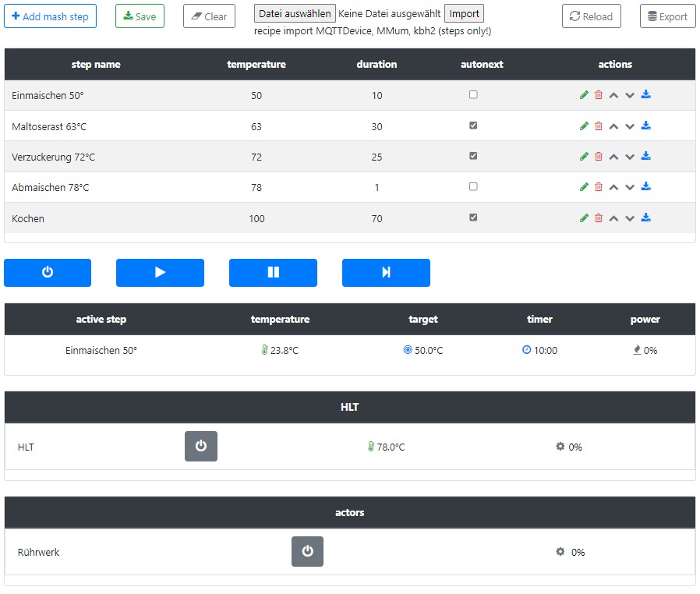Uncheck autonext for Maltoserast 63°C
Image resolution: width=700 pixels, height=594 pixels.
point(473,126)
